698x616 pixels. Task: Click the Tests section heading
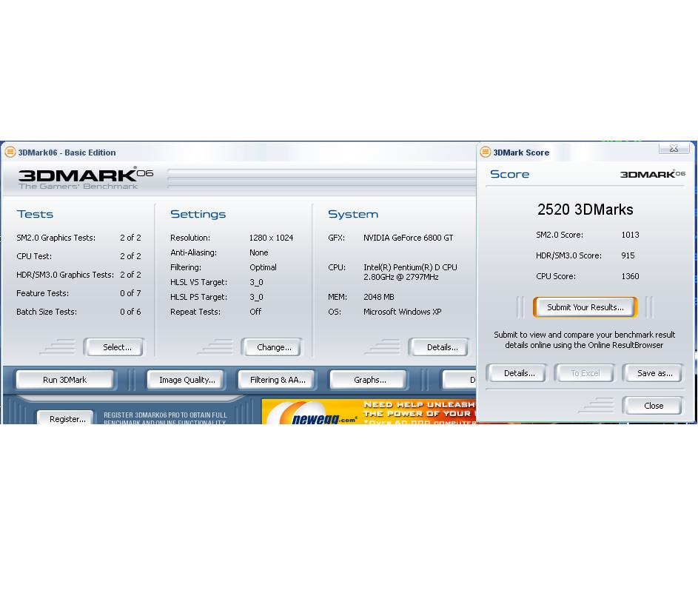35,214
